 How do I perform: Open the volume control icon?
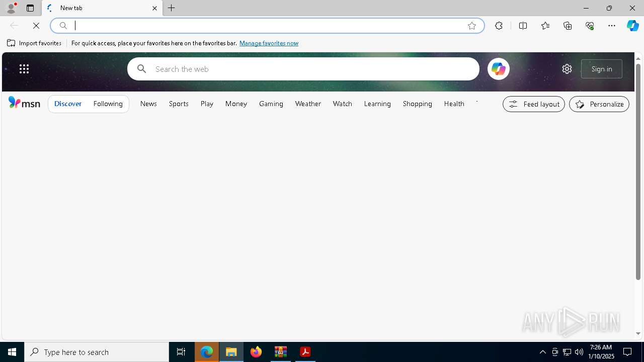579,352
